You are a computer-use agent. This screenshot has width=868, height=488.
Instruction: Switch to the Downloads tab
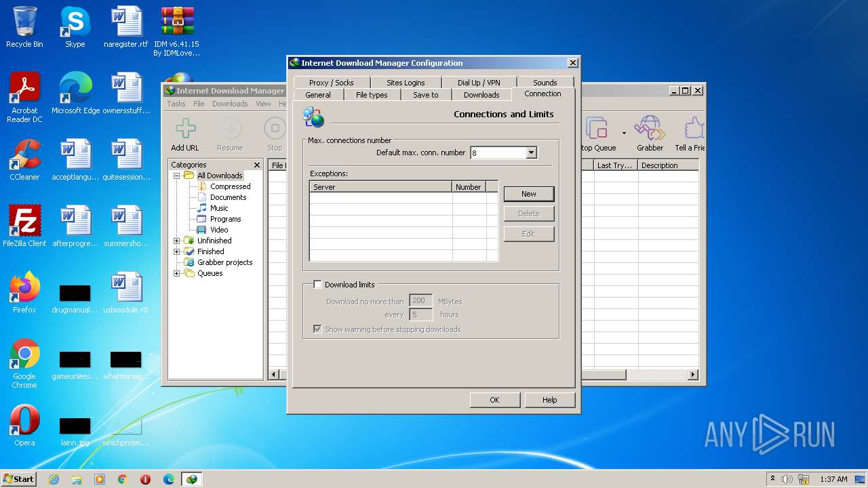click(481, 95)
